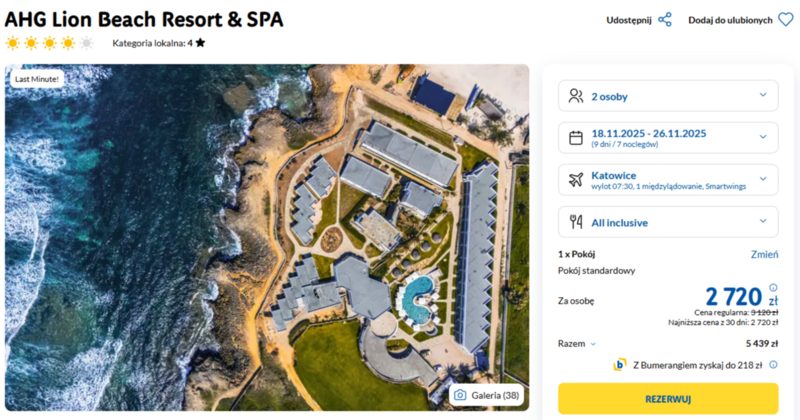Click the info icon beside Bumerang offer
800x420 pixels.
773,365
